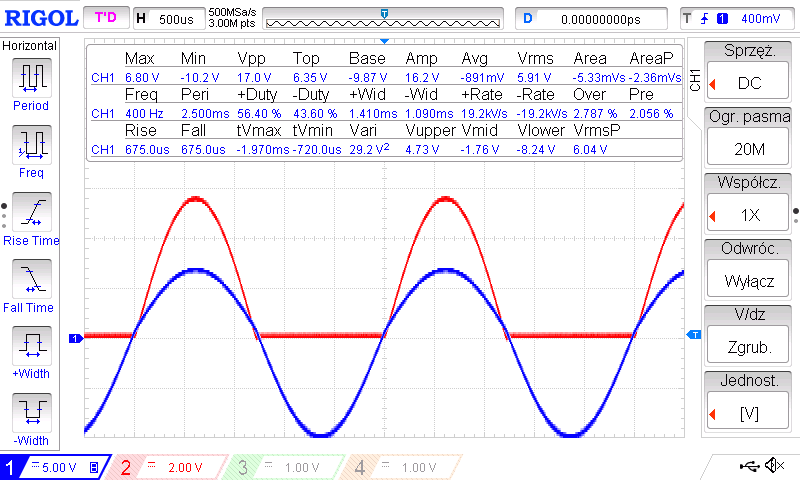The width and height of the screenshot is (800, 480).
Task: Toggle the muted speaker sound icon
Action: click(x=775, y=465)
